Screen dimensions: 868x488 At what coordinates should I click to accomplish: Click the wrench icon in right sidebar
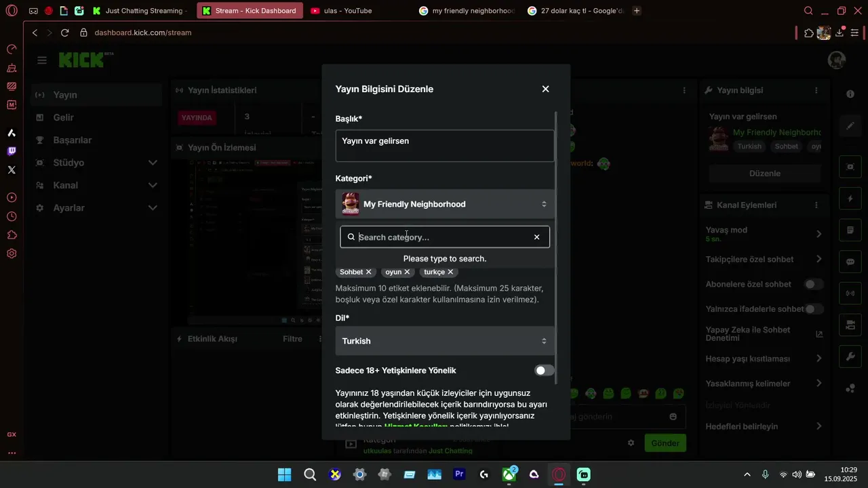[850, 357]
